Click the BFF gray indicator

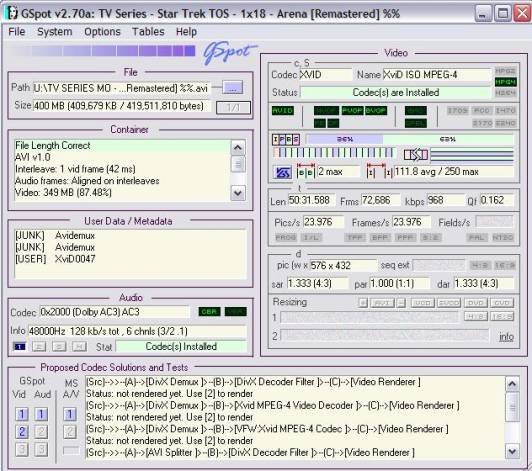coord(380,237)
